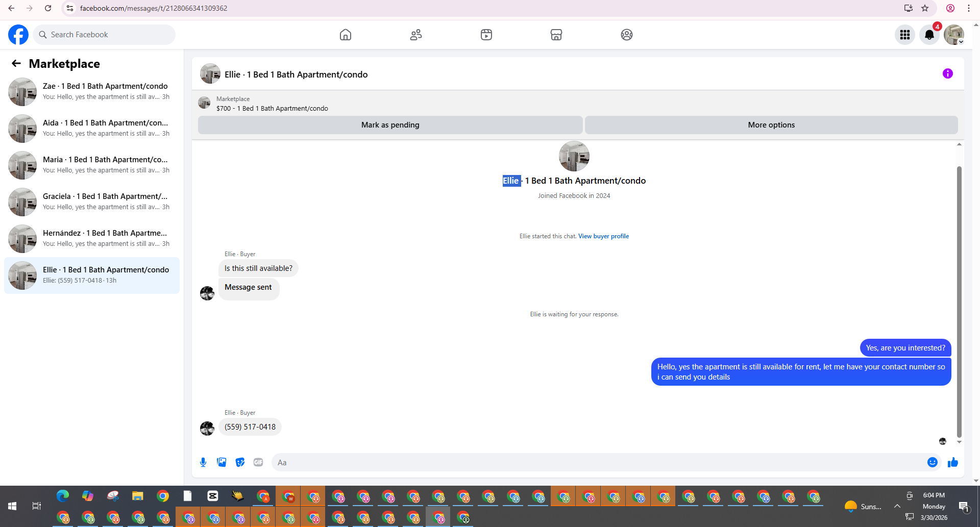Open the Facebook menu grid icon
Screen dimensions: 980x527
tap(905, 35)
